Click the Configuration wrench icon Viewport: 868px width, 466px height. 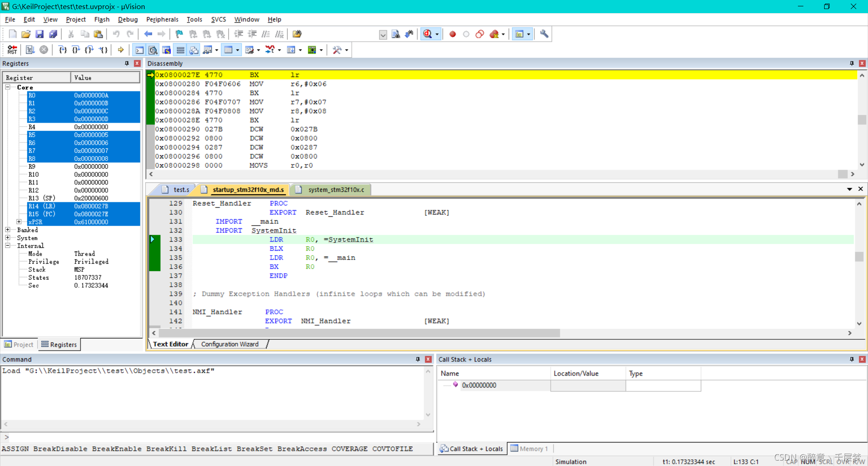[x=544, y=34]
